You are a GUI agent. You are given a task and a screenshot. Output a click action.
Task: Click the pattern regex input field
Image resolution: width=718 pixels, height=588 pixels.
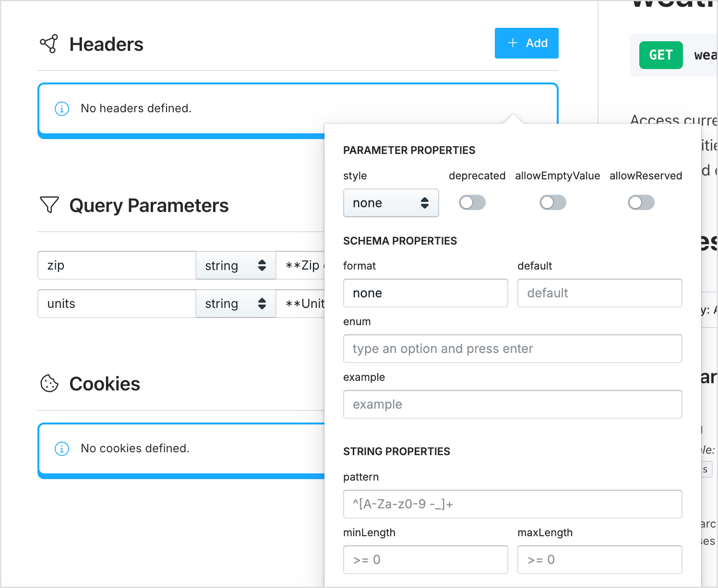[513, 504]
